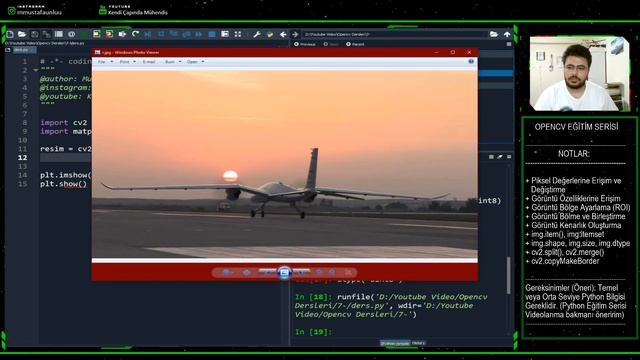The width and height of the screenshot is (640, 360).
Task: Click the browse tabs icon left of ders.py tab
Action: point(8,50)
